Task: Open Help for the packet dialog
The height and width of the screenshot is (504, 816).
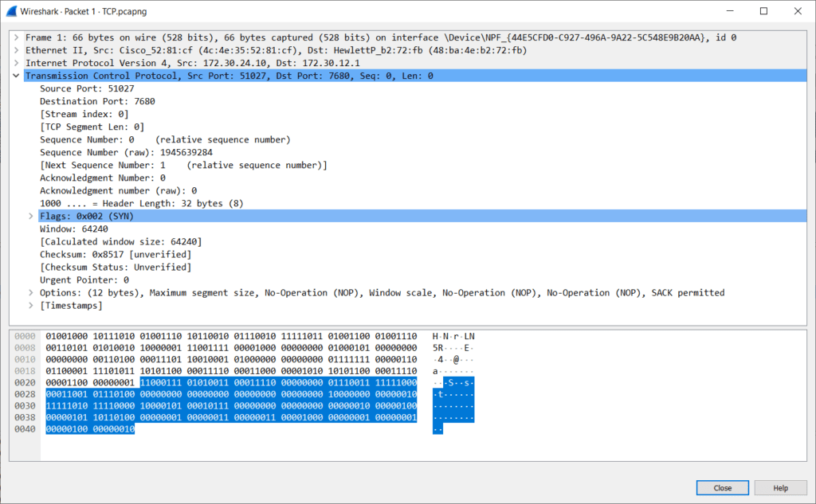Action: (780, 488)
